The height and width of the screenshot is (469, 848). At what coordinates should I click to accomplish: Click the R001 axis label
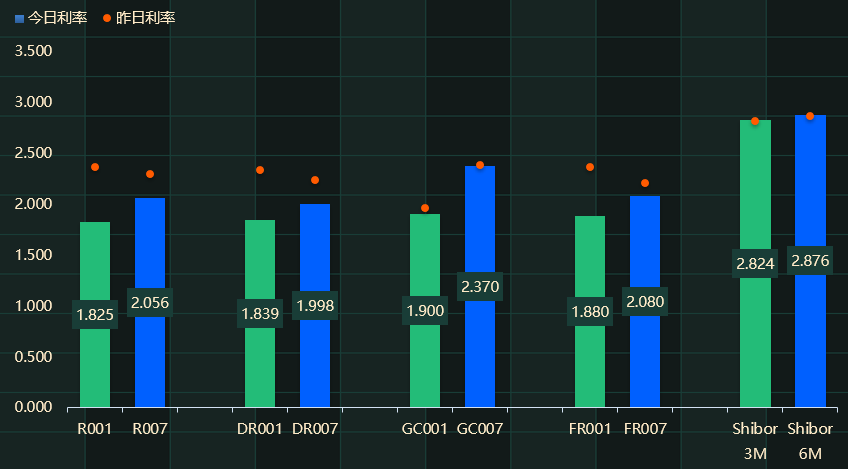95,428
